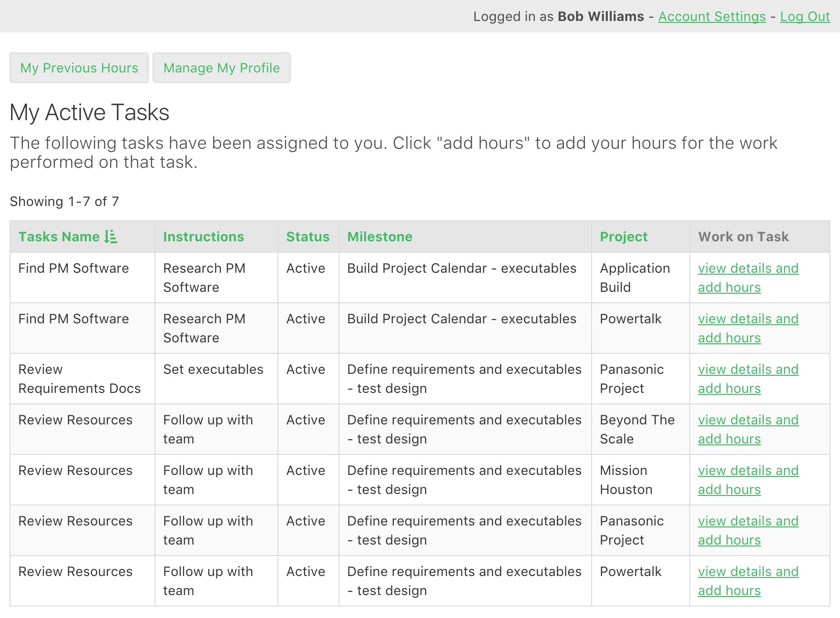840x618 pixels.
Task: Sort table by Project column
Action: [624, 237]
